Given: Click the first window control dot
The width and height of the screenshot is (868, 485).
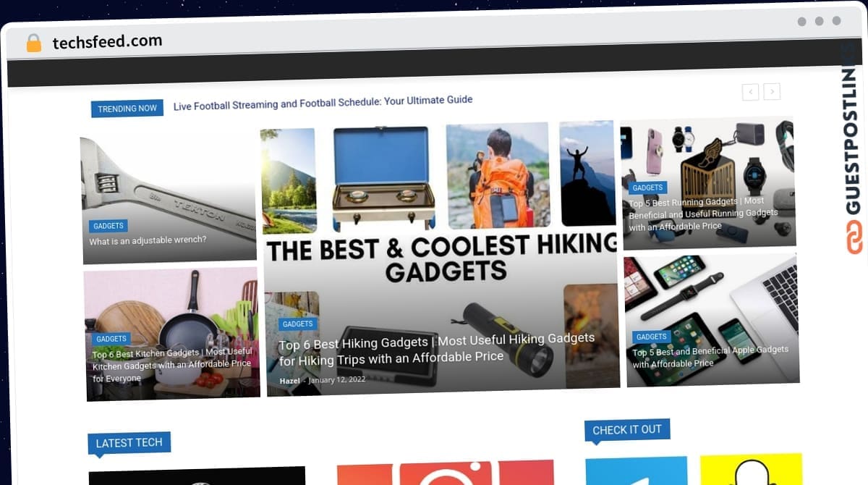Looking at the screenshot, I should [x=801, y=22].
